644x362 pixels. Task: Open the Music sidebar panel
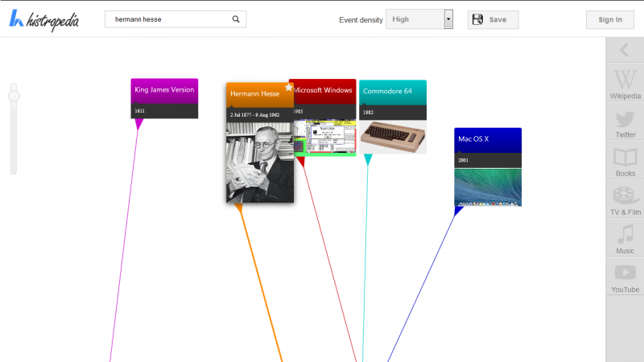pos(625,240)
